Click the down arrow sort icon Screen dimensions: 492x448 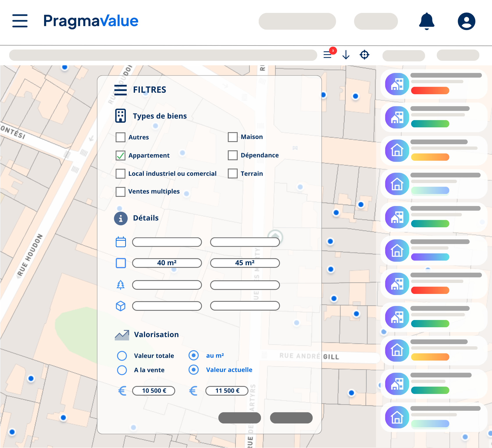point(346,55)
